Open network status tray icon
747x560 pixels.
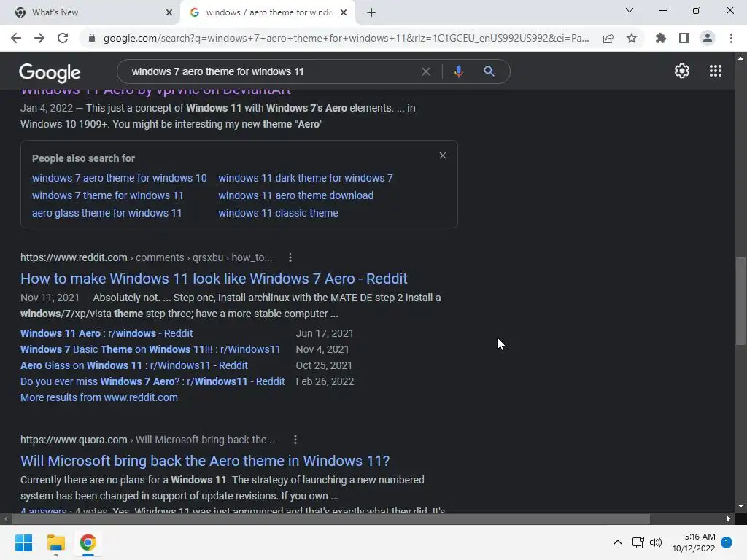[638, 542]
